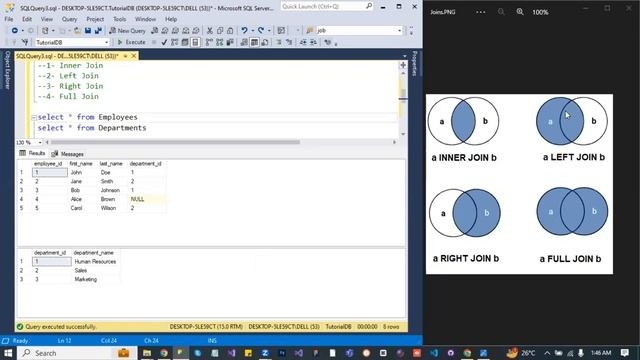Click Display Estimated Execution Plan icon

pyautogui.click(x=175, y=42)
